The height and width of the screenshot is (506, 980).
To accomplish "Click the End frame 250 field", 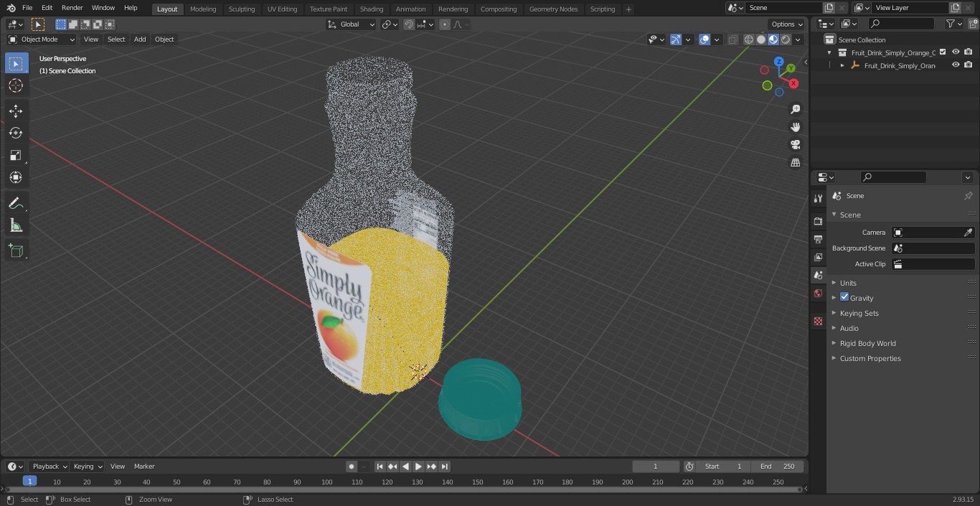I will click(x=778, y=467).
